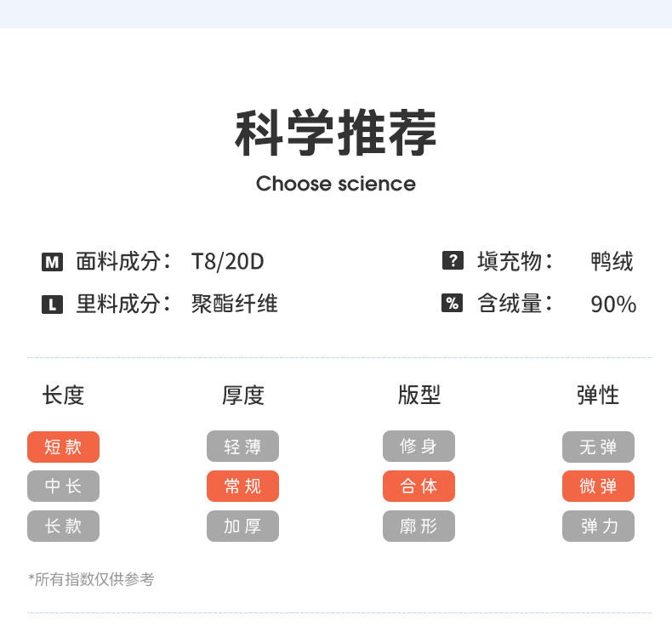Select the 无弹 elasticity option
Viewport: 672px width, 632px height.
[598, 447]
